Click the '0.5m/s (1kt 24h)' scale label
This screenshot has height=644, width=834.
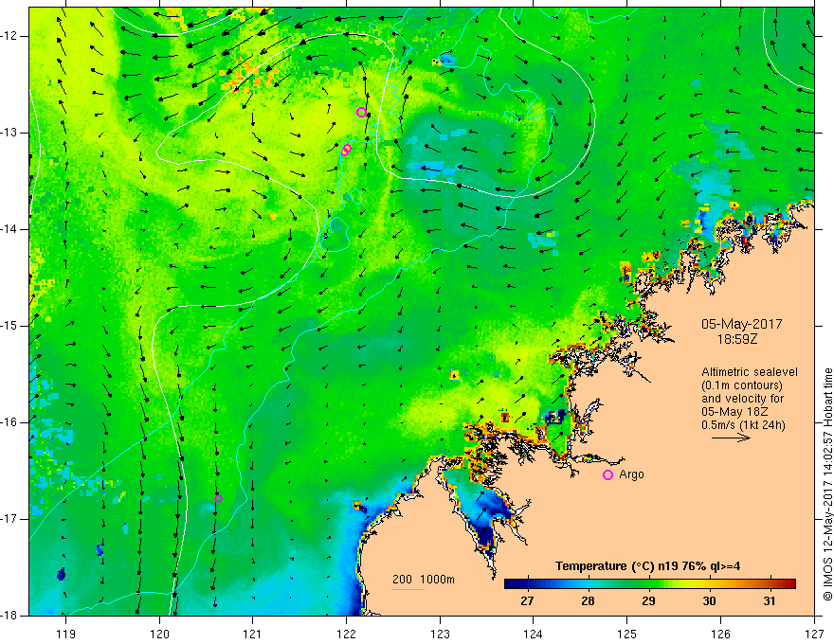(x=744, y=425)
